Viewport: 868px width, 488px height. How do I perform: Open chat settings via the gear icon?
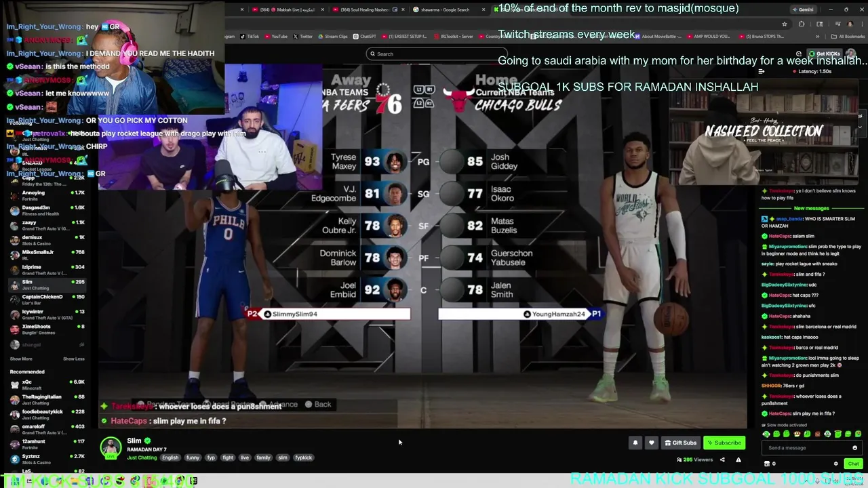[835, 464]
